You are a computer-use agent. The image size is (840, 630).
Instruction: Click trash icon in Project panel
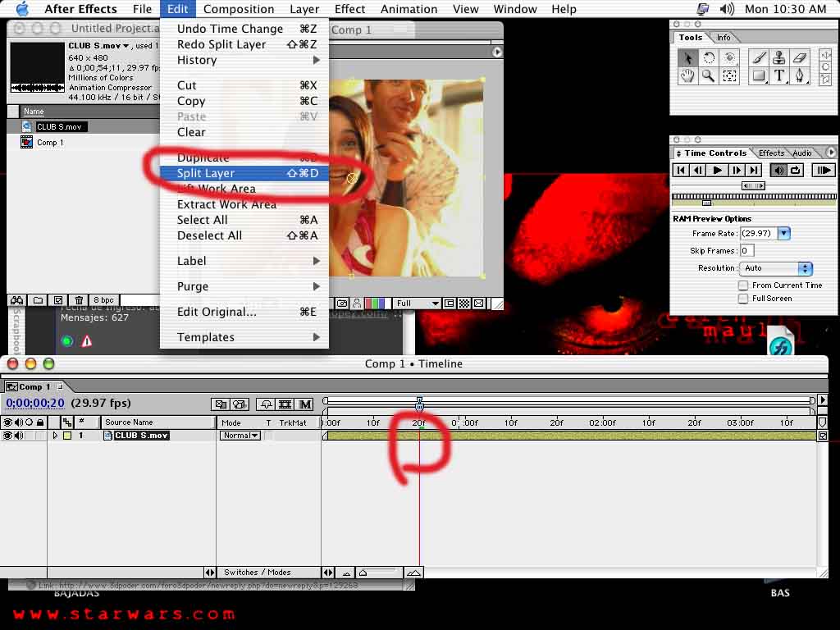[79, 300]
